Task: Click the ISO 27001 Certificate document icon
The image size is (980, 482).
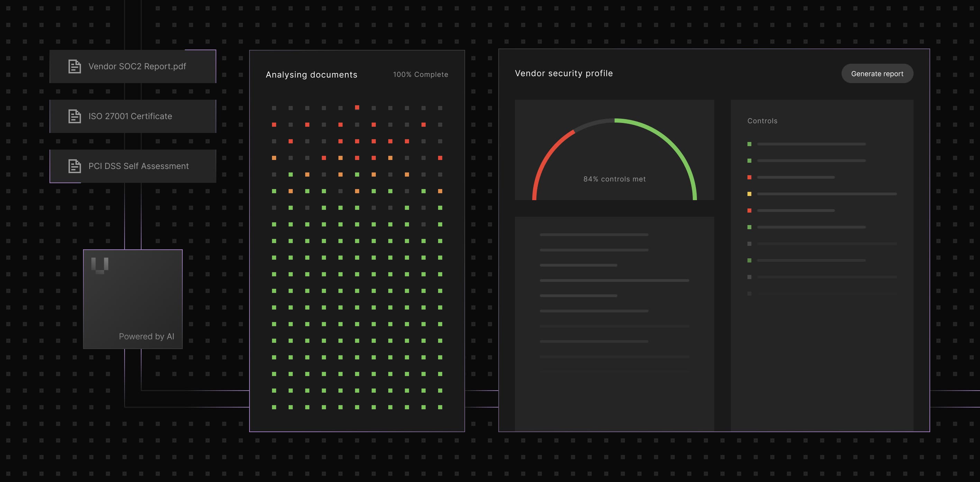Action: (x=74, y=116)
